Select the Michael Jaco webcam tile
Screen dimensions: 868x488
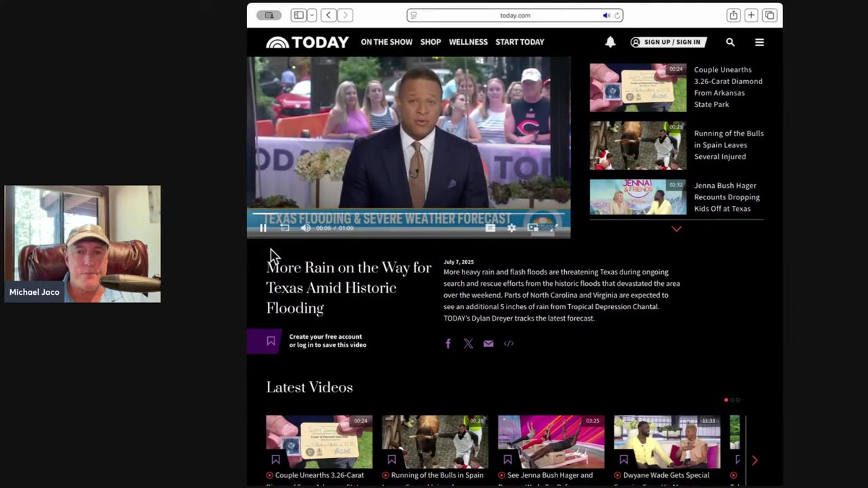(x=83, y=244)
